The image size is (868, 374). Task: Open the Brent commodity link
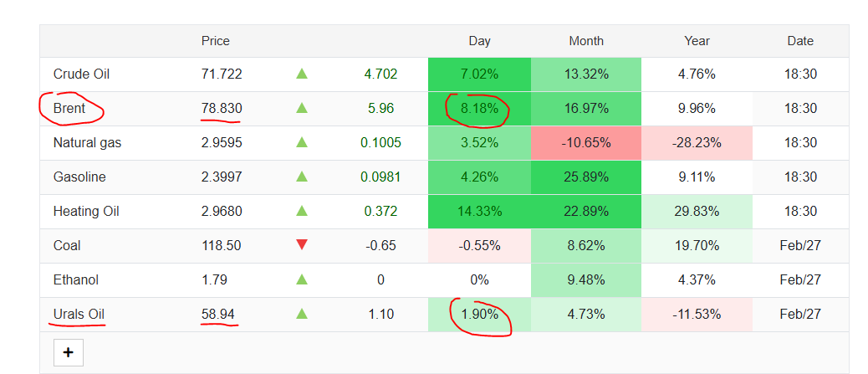69,109
